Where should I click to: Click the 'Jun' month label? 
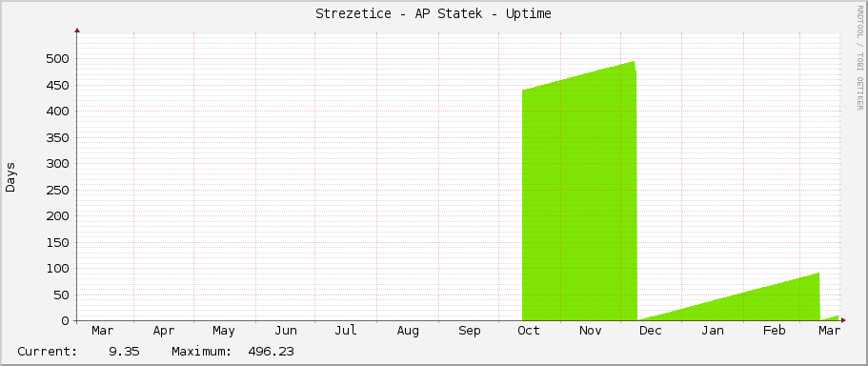286,331
